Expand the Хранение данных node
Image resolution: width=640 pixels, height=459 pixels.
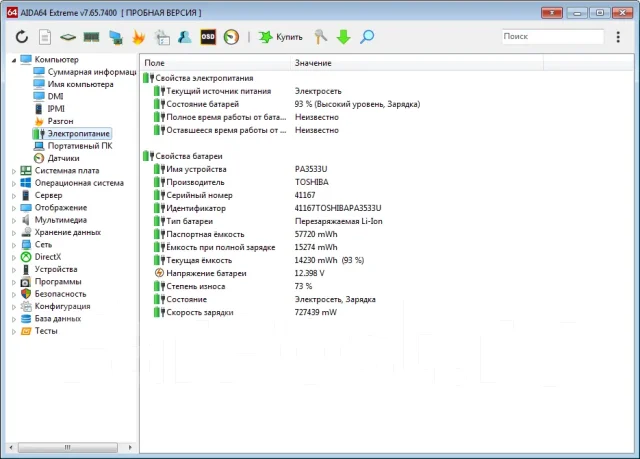pos(14,233)
